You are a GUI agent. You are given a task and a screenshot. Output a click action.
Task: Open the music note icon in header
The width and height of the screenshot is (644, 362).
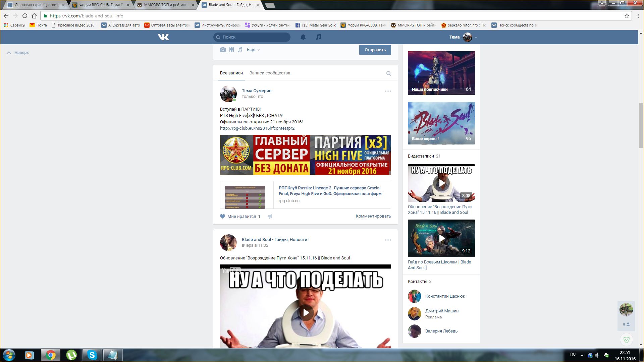(319, 37)
